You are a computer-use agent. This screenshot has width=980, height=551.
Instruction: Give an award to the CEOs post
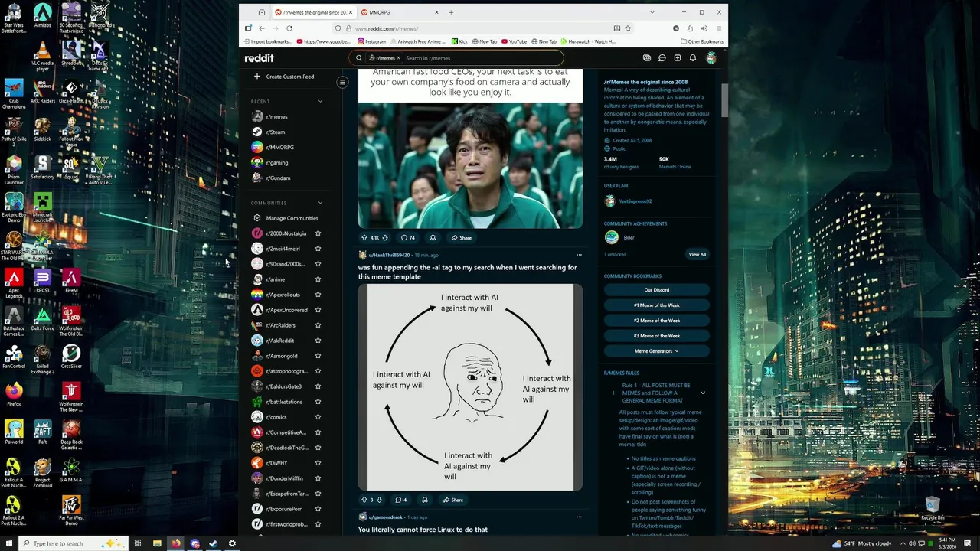(433, 238)
